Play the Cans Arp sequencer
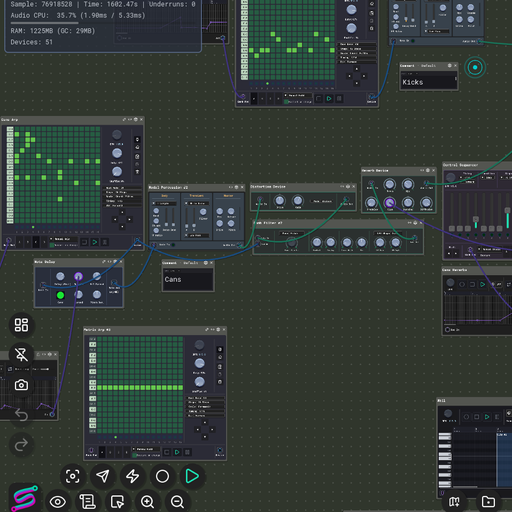This screenshot has height=512, width=512. tap(95, 242)
